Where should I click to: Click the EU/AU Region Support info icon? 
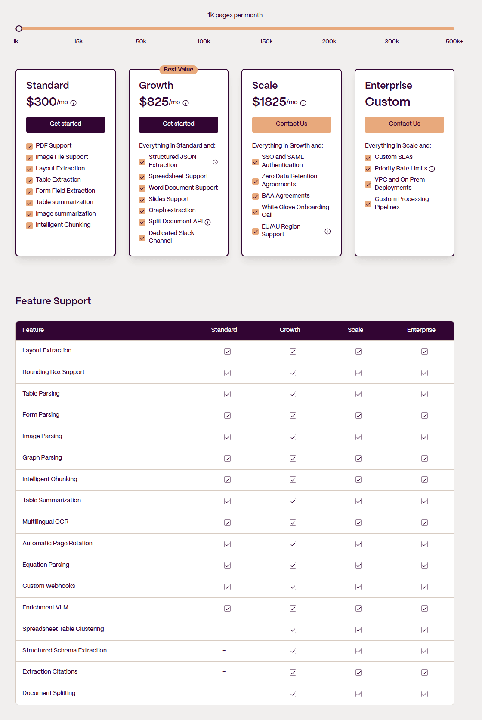click(328, 231)
